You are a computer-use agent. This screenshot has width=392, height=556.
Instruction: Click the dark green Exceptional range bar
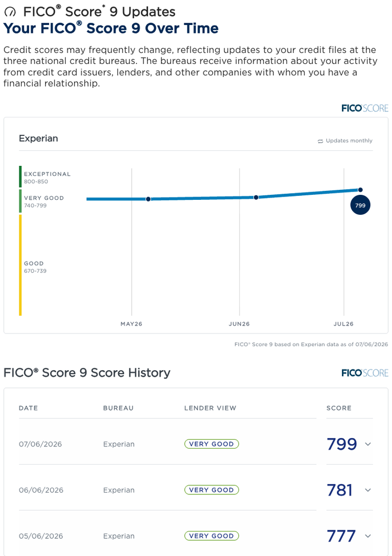point(20,176)
